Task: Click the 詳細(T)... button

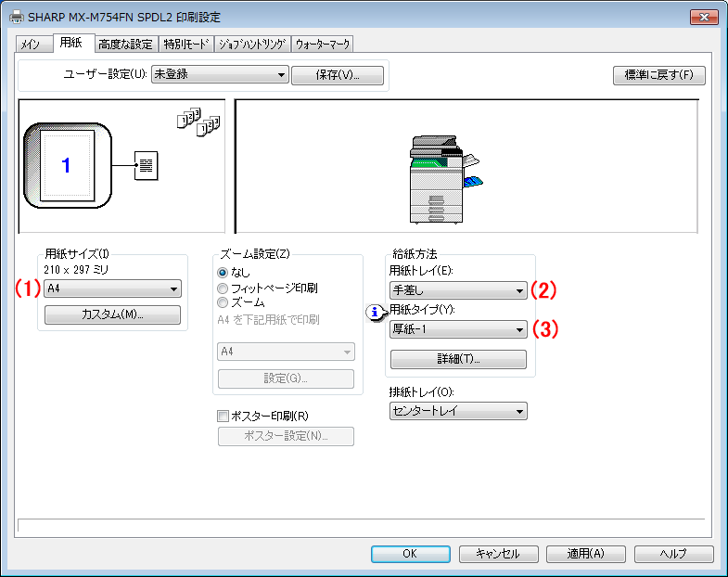Action: [458, 359]
